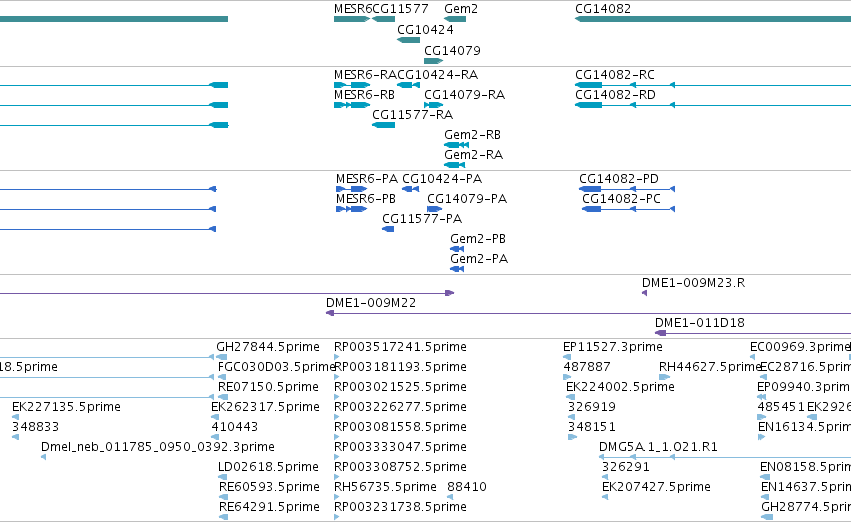Click the MESR6-PB protein label
Image resolution: width=851 pixels, height=522 pixels.
click(366, 199)
